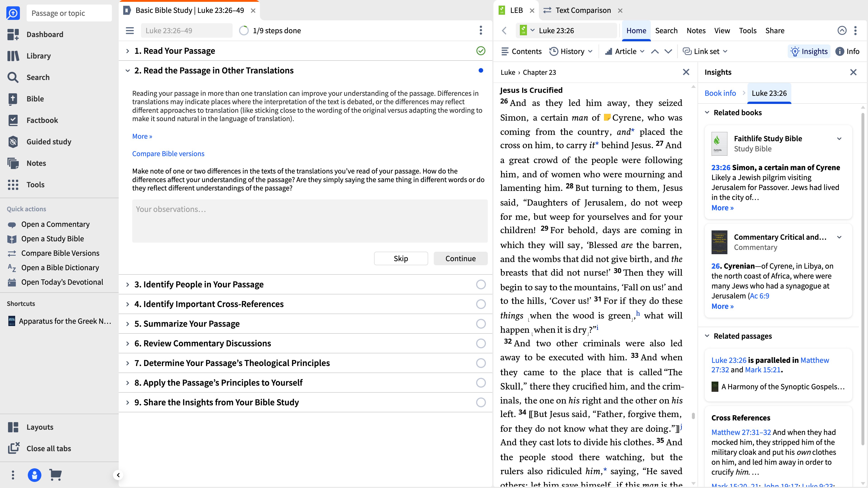868x488 pixels.
Task: Open the View menu tab in LEB
Action: 722,31
